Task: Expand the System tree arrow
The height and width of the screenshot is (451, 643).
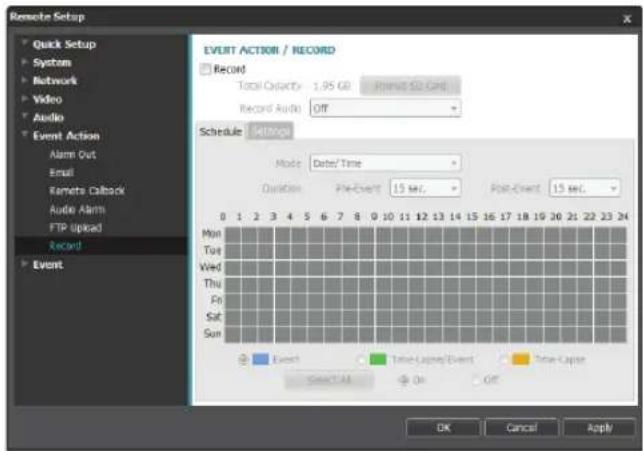Action: coord(25,62)
